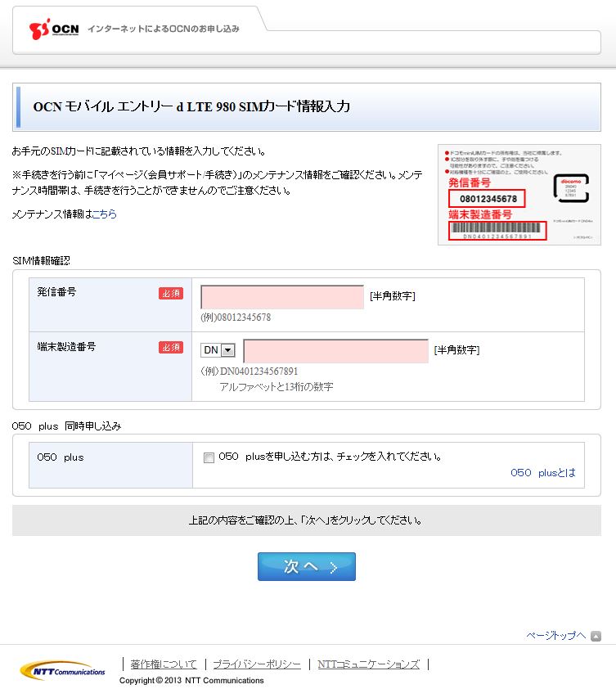Click the Copyright 2013 NTT Communications text
Image resolution: width=616 pixels, height=698 pixels.
pyautogui.click(x=191, y=681)
